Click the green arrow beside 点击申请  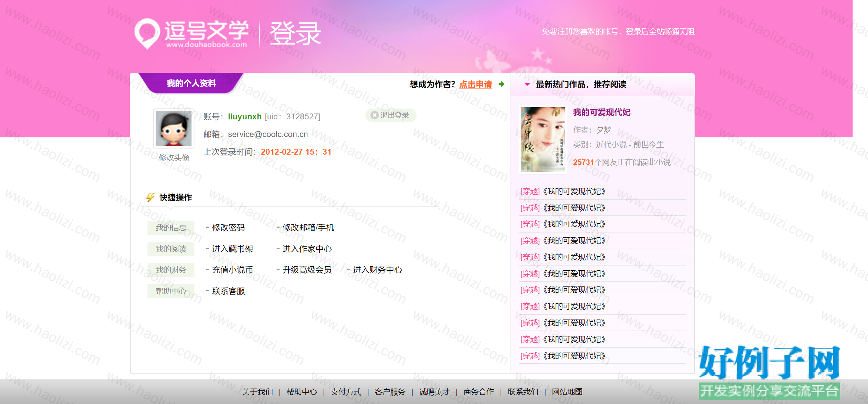pyautogui.click(x=502, y=84)
